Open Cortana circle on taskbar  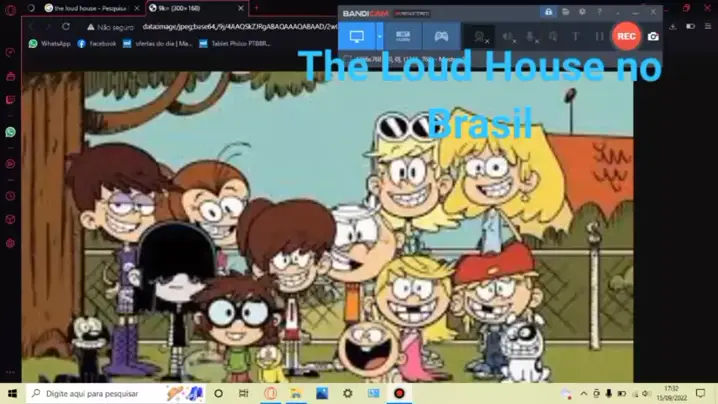click(218, 393)
